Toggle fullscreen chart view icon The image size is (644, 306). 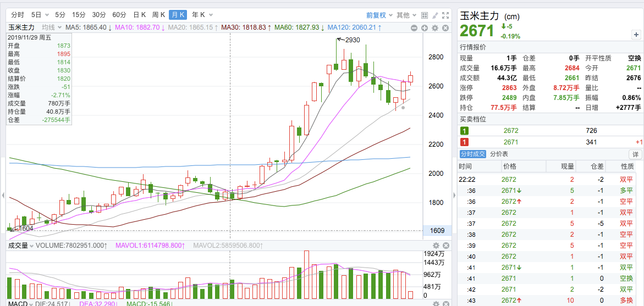point(445,15)
